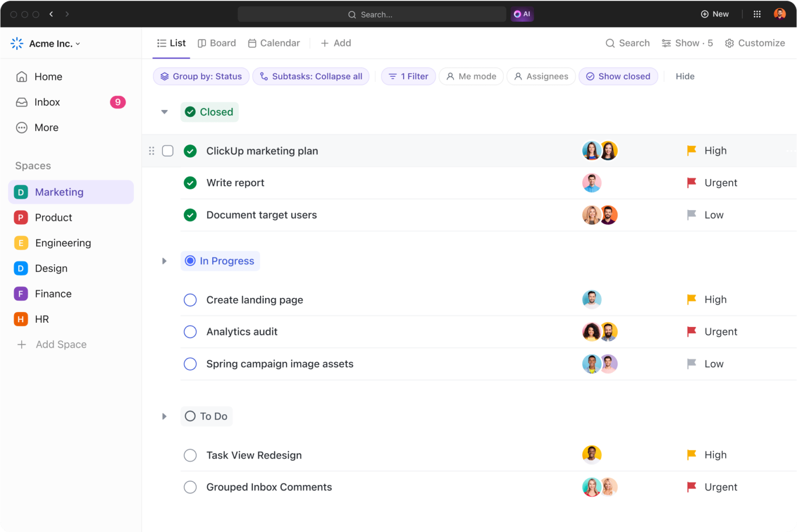Click the drag handle on ClickUp marketing plan

coord(152,151)
